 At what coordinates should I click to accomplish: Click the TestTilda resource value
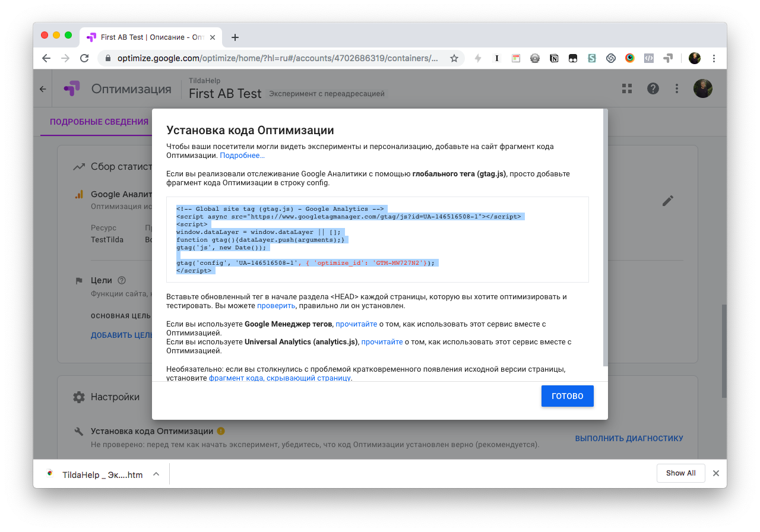pos(108,240)
